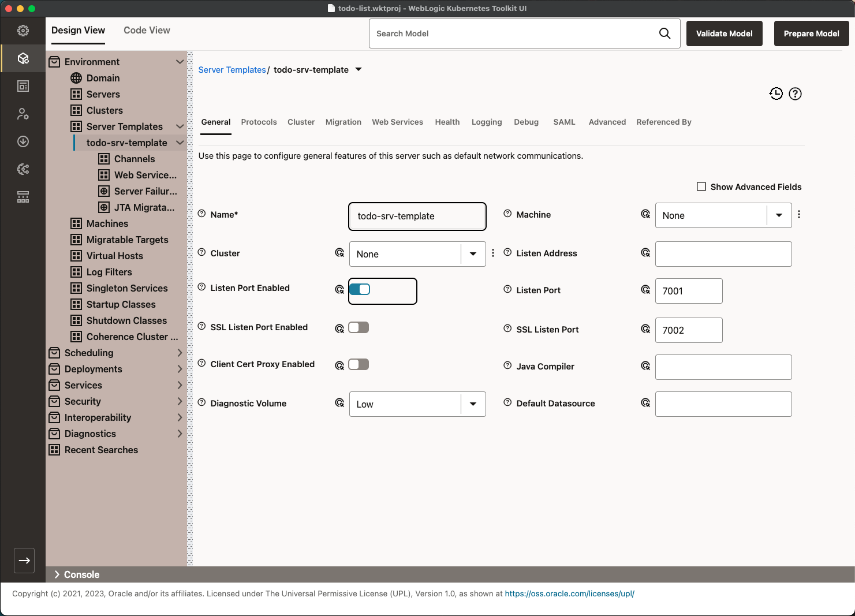Show help for SSL Listen Port field

[507, 328]
